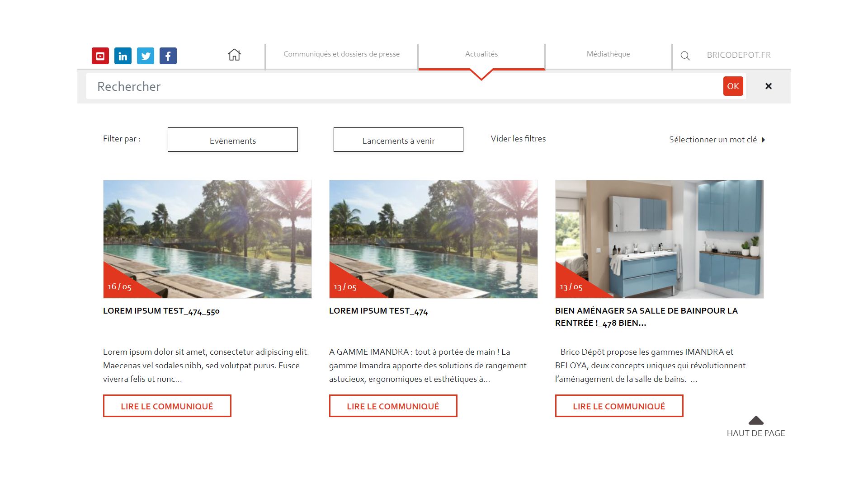Open Communiqués et dossiers de presse tab

coord(342,54)
